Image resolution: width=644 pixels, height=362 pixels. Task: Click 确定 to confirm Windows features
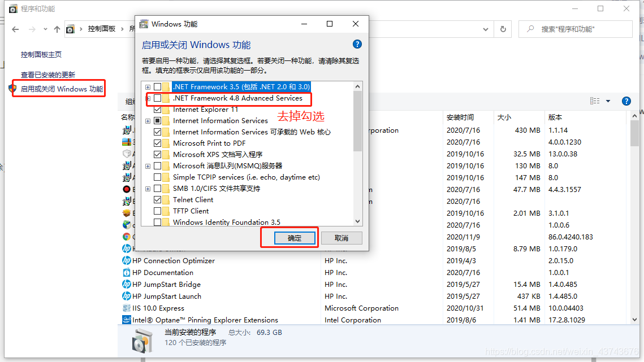pos(295,238)
